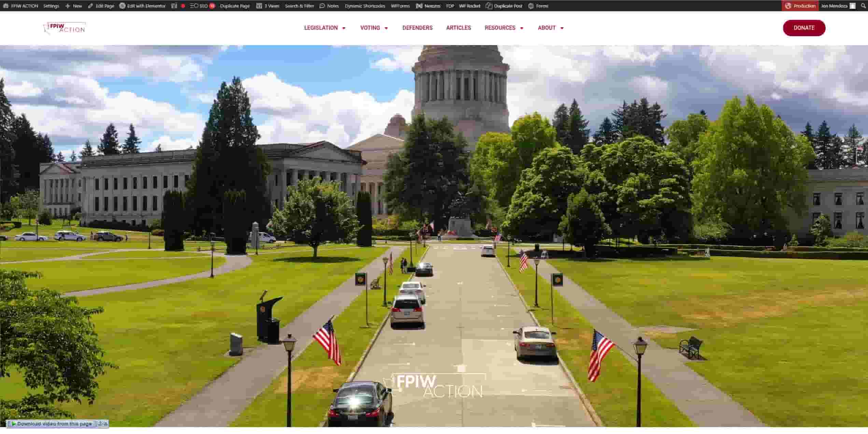The width and height of the screenshot is (868, 434).
Task: Go to the Defenders page
Action: (x=417, y=28)
